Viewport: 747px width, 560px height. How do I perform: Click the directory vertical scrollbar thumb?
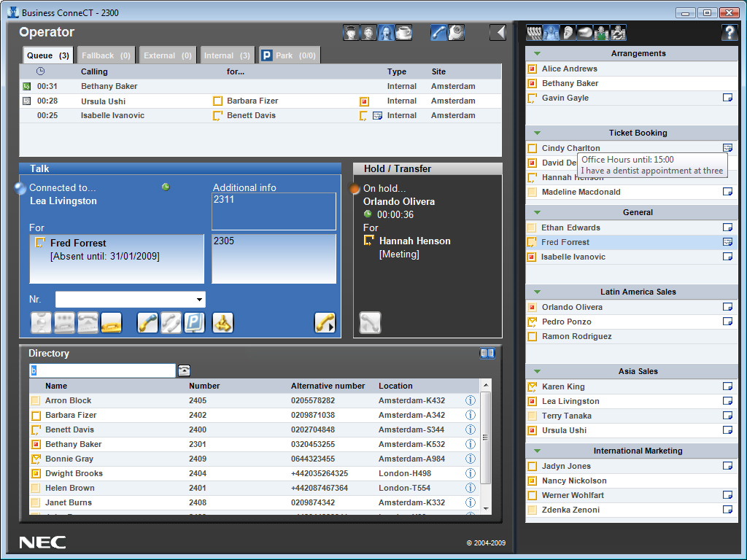point(485,437)
